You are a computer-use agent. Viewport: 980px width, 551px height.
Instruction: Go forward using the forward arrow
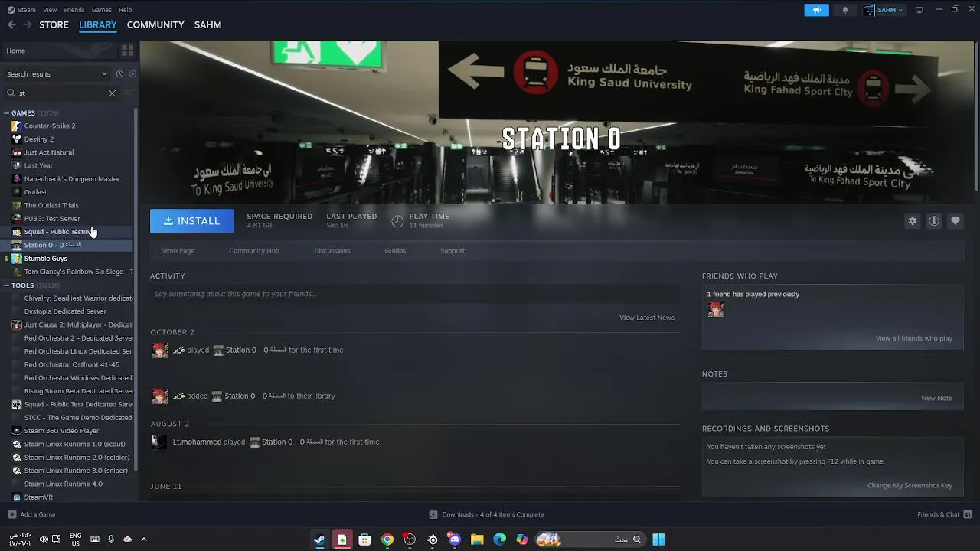coord(28,24)
